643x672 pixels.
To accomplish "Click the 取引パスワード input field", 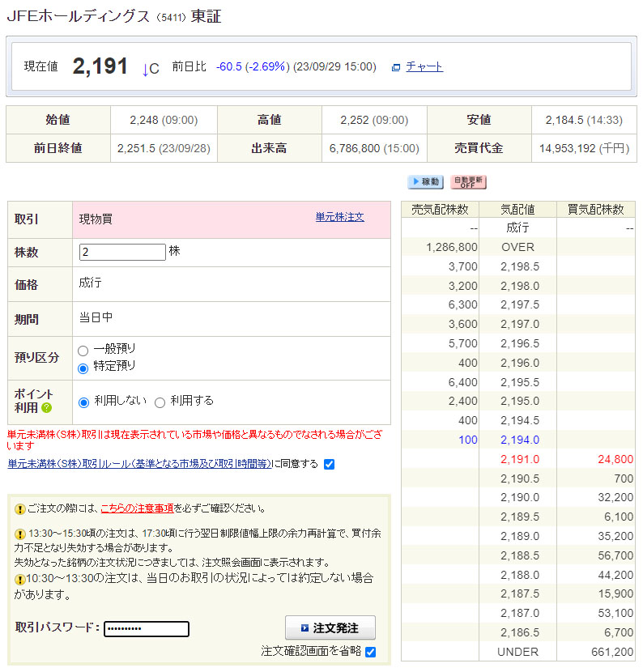I will tap(147, 629).
